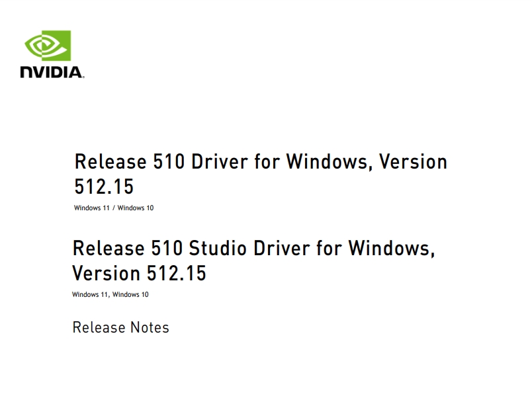
Task: Click the NVIDIA wordmark text below logo
Action: click(52, 72)
